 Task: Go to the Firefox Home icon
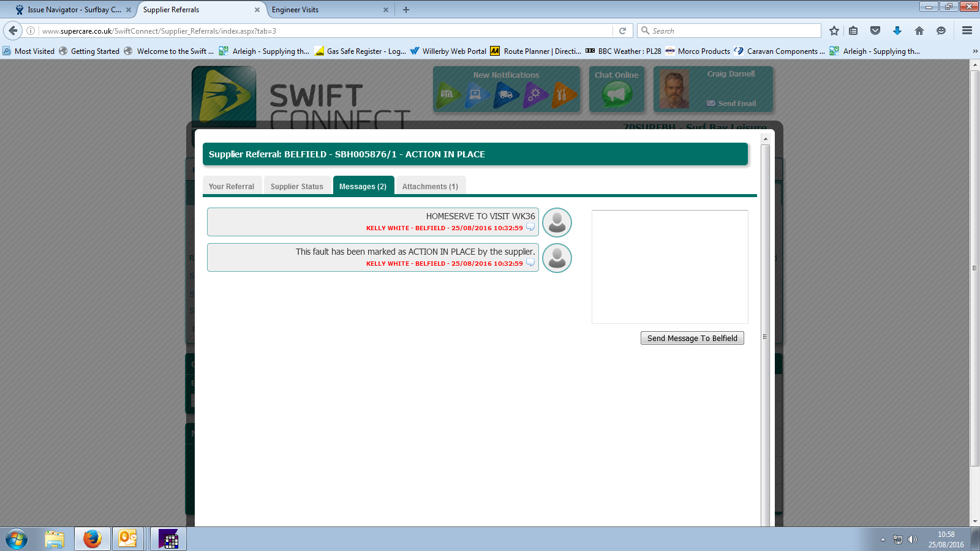tap(919, 31)
